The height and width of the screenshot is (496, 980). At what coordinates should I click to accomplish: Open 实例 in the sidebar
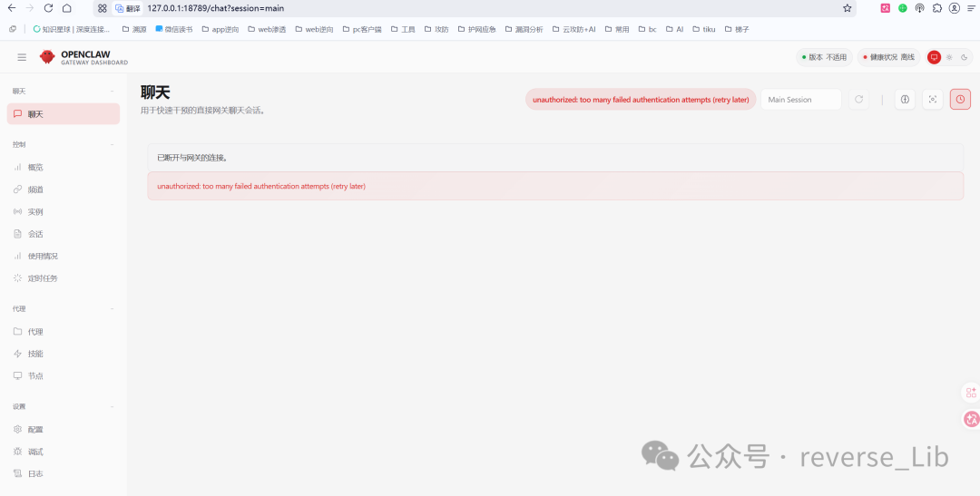pos(64,212)
